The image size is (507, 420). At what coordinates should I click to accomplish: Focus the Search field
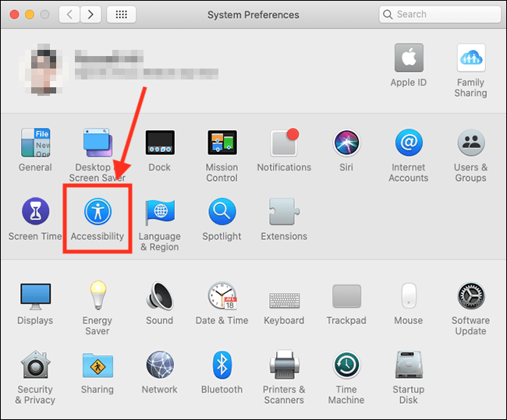click(440, 14)
